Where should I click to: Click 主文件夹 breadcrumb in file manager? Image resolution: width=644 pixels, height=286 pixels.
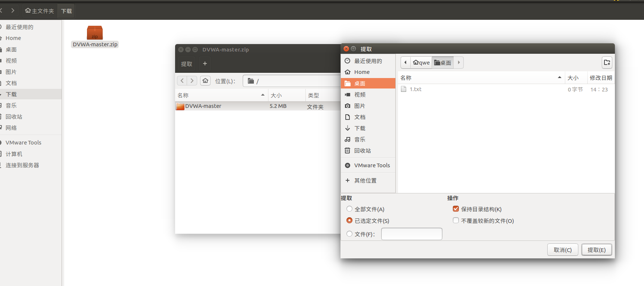[40, 11]
